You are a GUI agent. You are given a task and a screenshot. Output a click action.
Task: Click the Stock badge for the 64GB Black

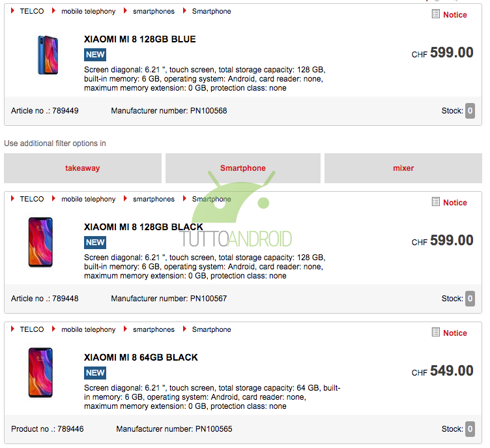(470, 429)
